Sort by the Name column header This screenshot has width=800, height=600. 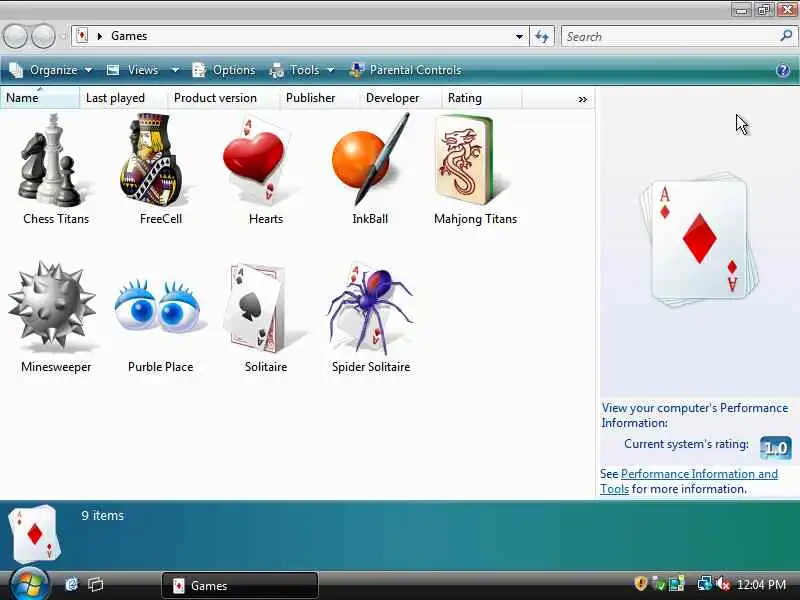click(40, 98)
